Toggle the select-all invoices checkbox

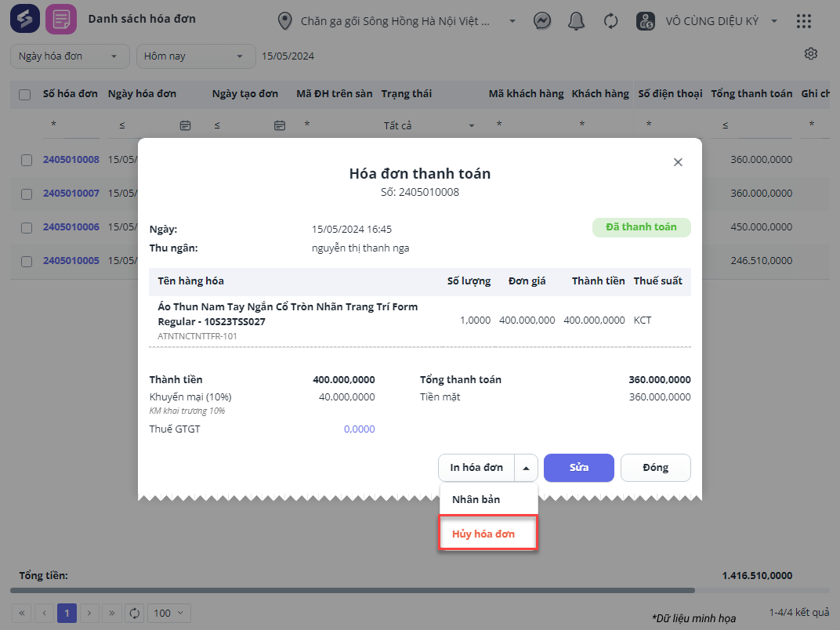[x=24, y=95]
